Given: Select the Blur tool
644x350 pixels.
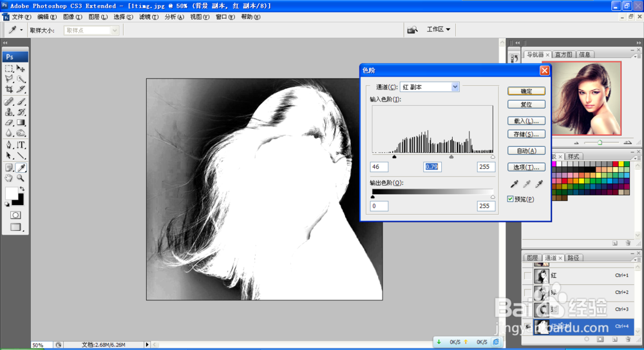Looking at the screenshot, I should (9, 132).
